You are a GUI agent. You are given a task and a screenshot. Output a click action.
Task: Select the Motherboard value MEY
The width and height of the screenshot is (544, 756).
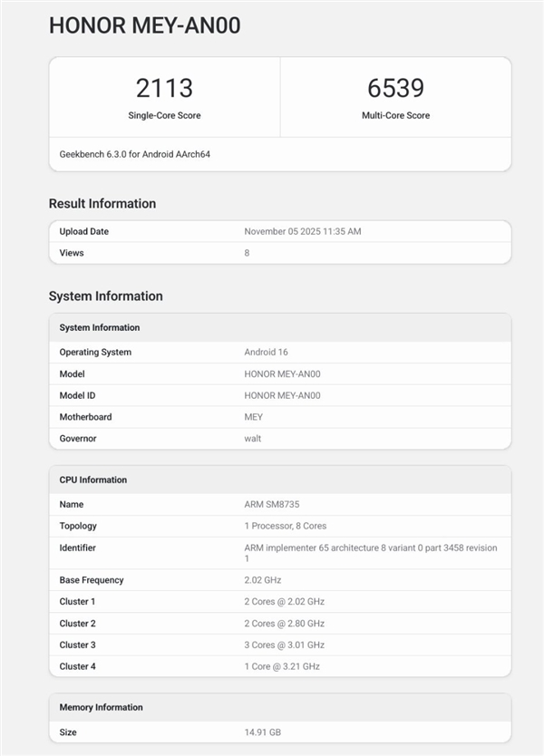(254, 417)
